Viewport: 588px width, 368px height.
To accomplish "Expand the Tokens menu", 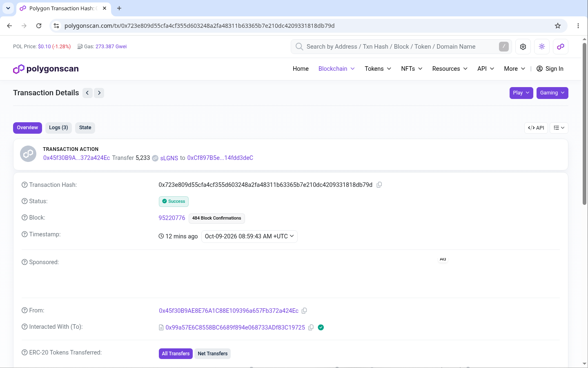I will pos(378,69).
